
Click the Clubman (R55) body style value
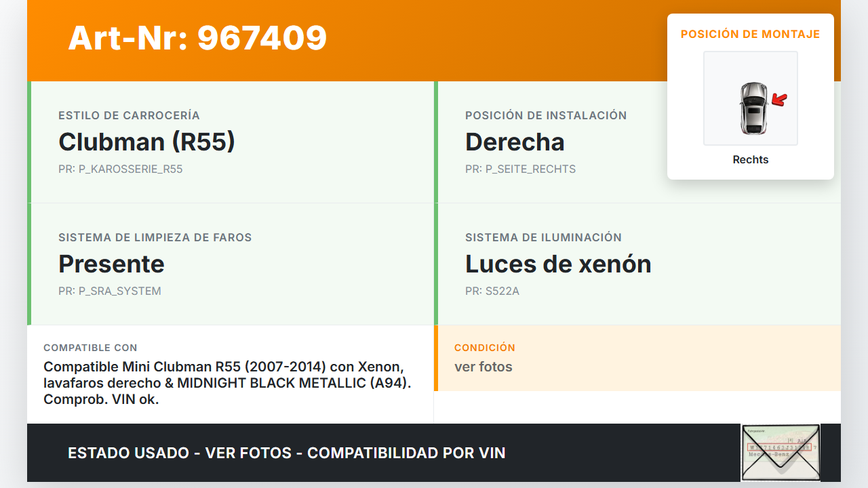point(146,142)
